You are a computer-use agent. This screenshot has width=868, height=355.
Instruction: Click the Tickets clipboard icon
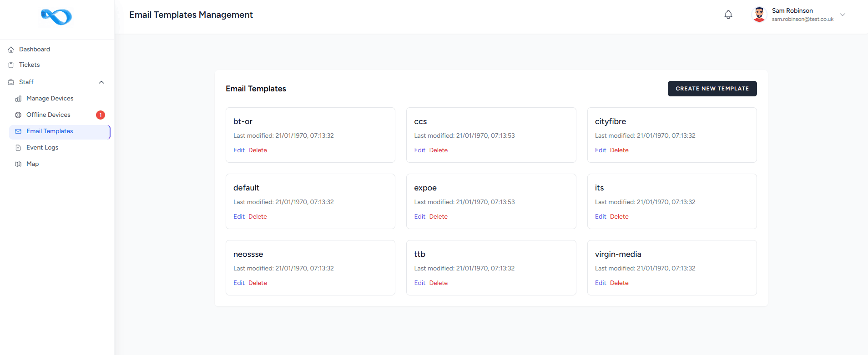coord(11,65)
